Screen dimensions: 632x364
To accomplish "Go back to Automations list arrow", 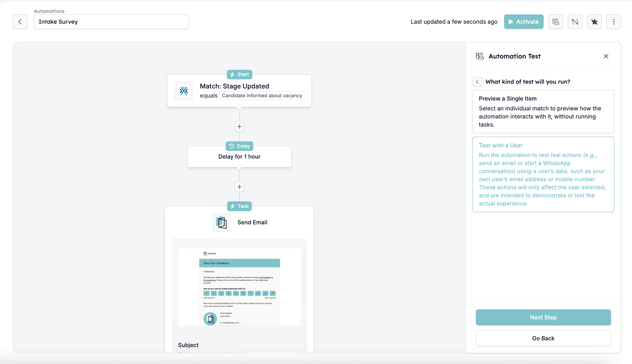I will click(20, 22).
